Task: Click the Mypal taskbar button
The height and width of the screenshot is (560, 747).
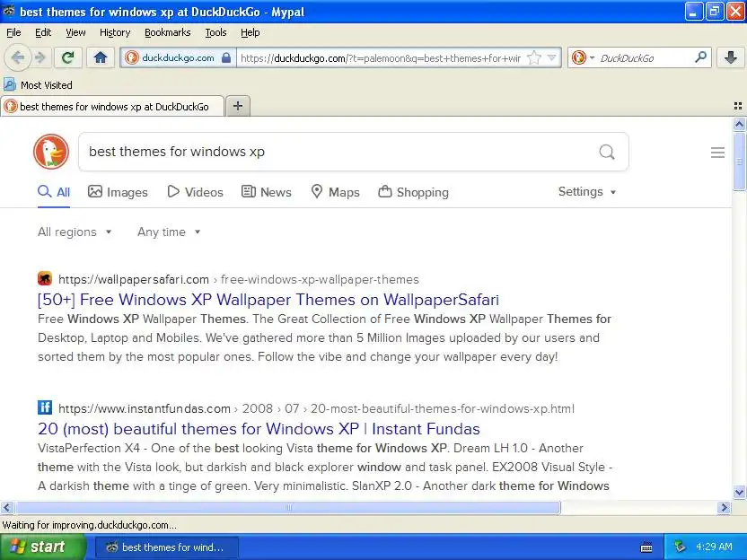Action: [x=166, y=547]
